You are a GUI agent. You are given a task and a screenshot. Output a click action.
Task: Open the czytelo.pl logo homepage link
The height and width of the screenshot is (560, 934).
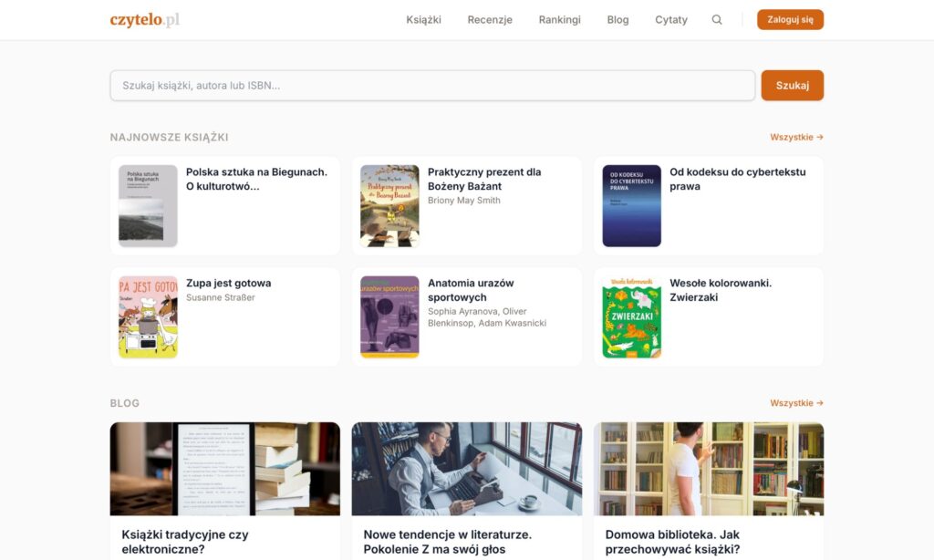coord(144,20)
